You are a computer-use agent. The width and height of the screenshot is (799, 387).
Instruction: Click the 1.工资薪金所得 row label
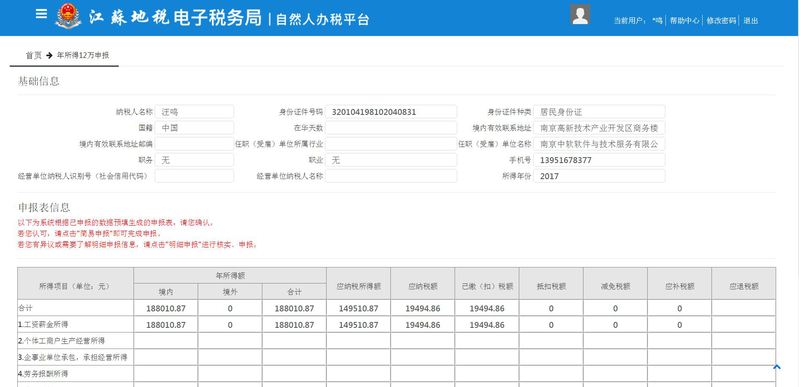(43, 325)
